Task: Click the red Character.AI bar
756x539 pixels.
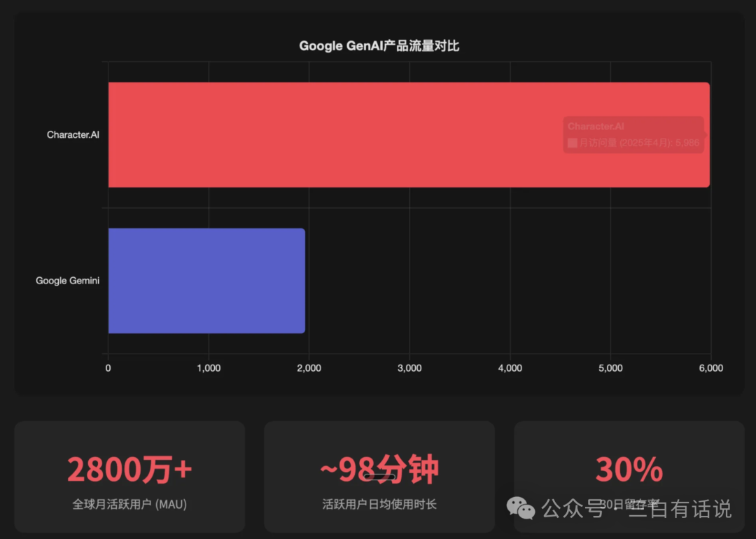Action: pyautogui.click(x=409, y=134)
